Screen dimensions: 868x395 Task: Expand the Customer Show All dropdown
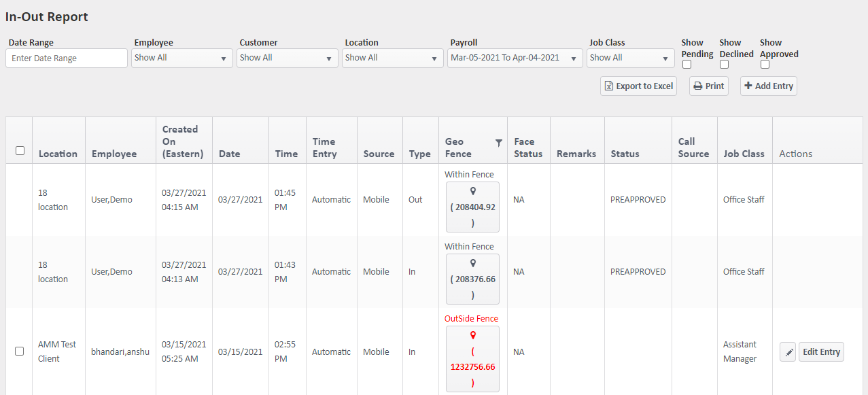pyautogui.click(x=287, y=58)
